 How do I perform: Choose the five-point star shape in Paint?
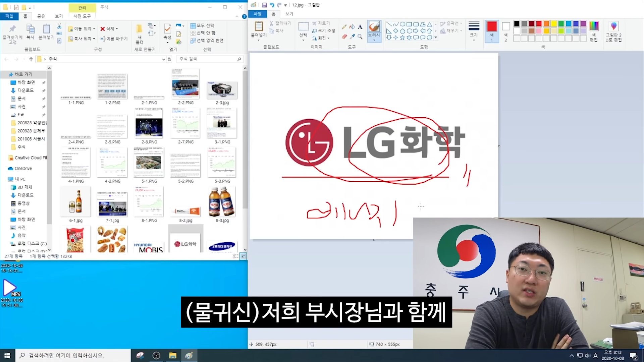[x=402, y=38]
